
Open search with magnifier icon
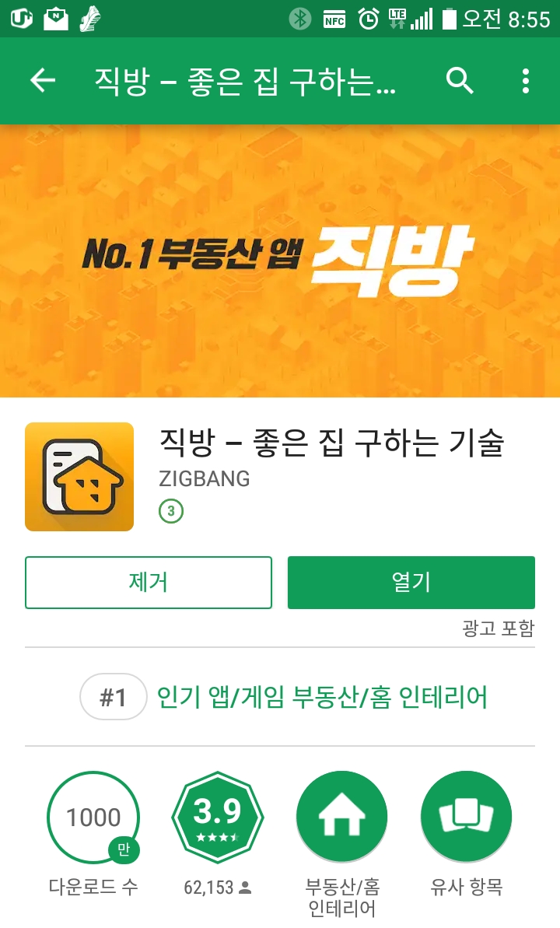[460, 80]
